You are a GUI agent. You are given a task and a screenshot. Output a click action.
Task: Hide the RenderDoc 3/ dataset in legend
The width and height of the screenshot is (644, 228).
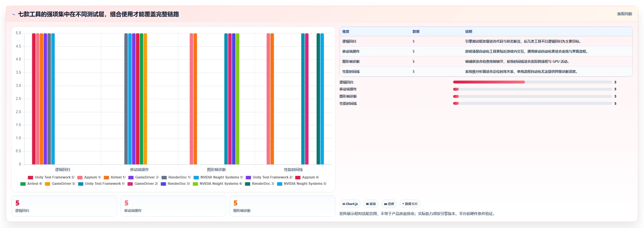point(260,184)
